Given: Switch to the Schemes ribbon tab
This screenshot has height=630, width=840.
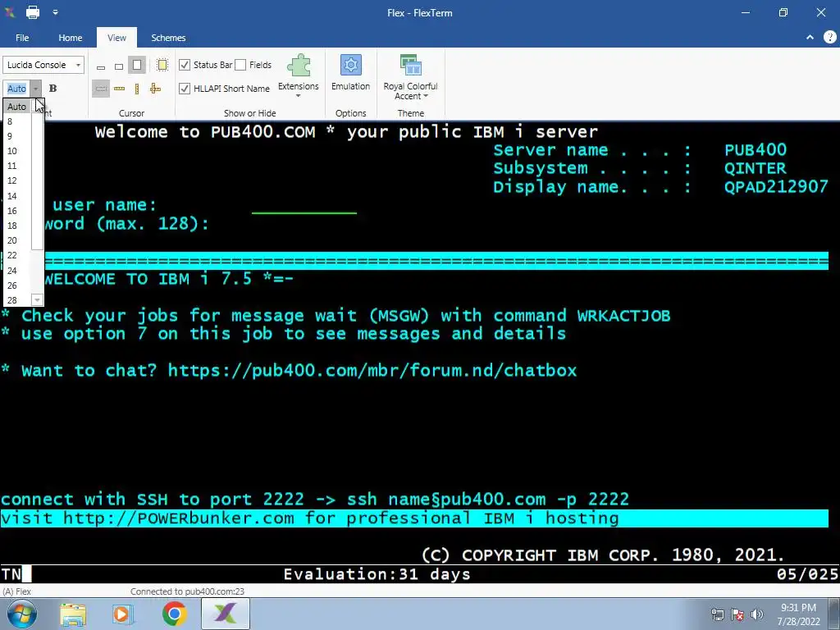Looking at the screenshot, I should (168, 38).
